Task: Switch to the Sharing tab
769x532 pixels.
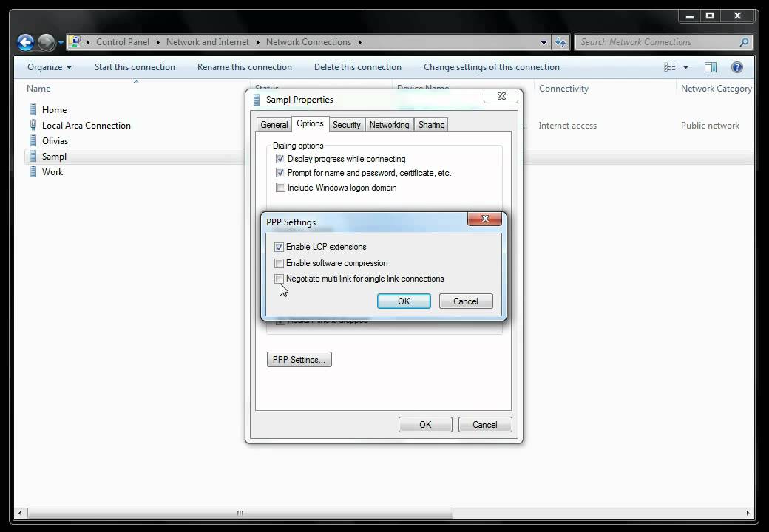Action: pyautogui.click(x=432, y=125)
